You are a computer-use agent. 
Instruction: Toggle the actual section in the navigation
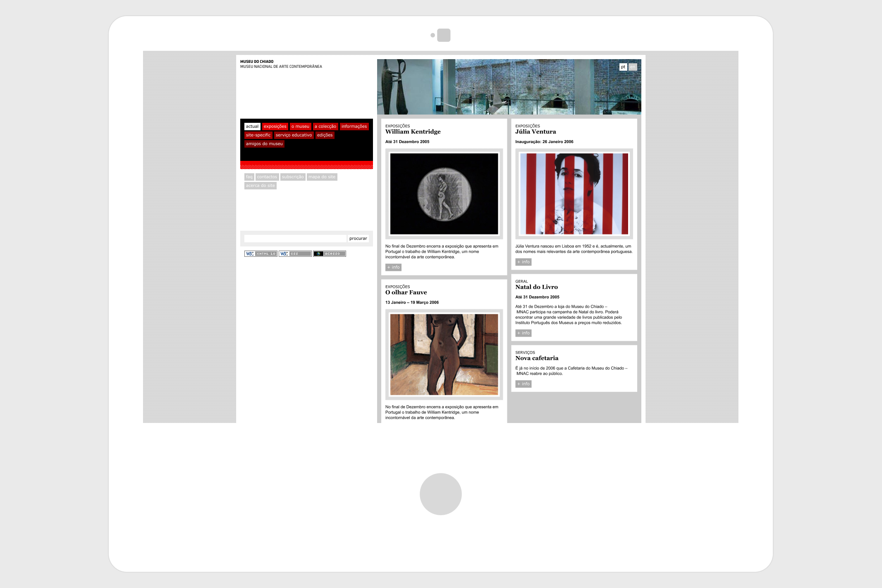(252, 126)
